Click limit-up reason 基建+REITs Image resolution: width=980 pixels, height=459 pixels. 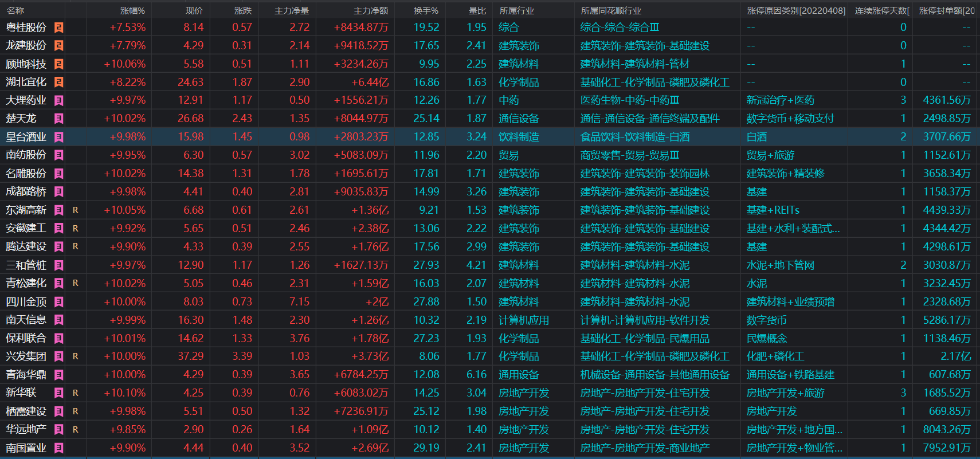point(773,210)
